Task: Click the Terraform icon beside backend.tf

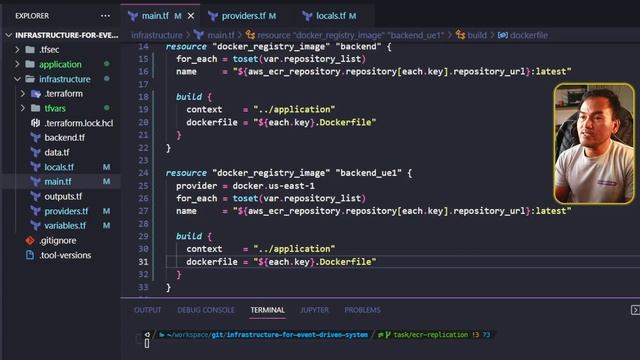Action: pyautogui.click(x=36, y=138)
